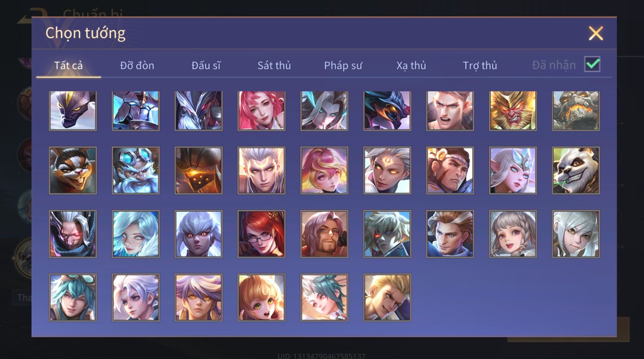Select the dark knight with glowing orange visor
The height and width of the screenshot is (359, 644).
[198, 170]
